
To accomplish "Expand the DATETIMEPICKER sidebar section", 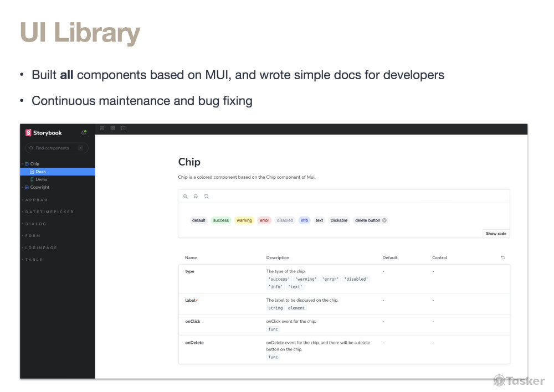I will [x=49, y=212].
